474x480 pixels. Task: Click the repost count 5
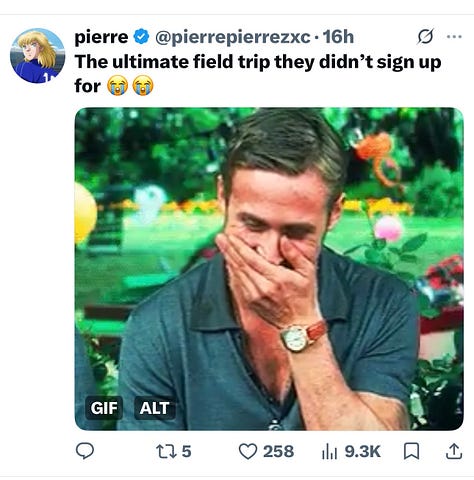[x=187, y=451]
